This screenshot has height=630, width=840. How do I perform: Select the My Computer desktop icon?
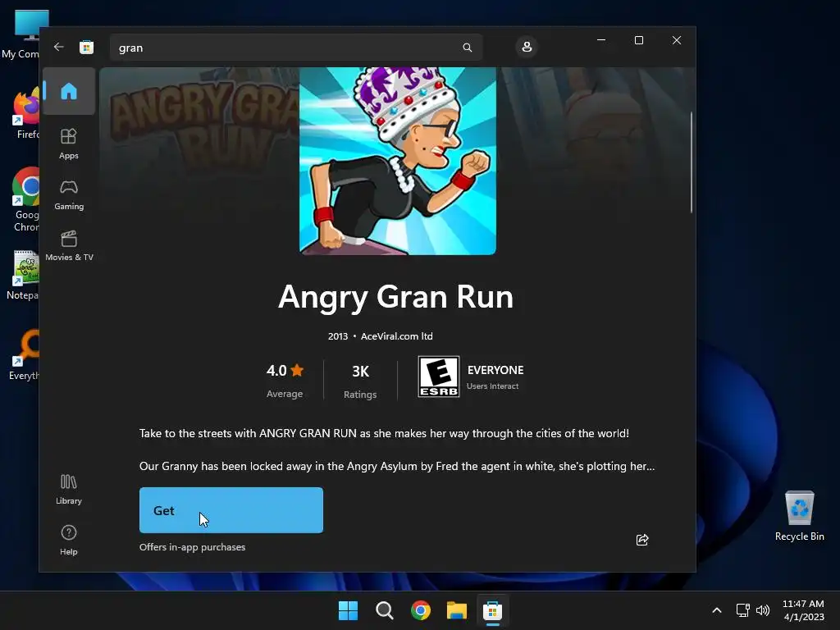tap(21, 34)
